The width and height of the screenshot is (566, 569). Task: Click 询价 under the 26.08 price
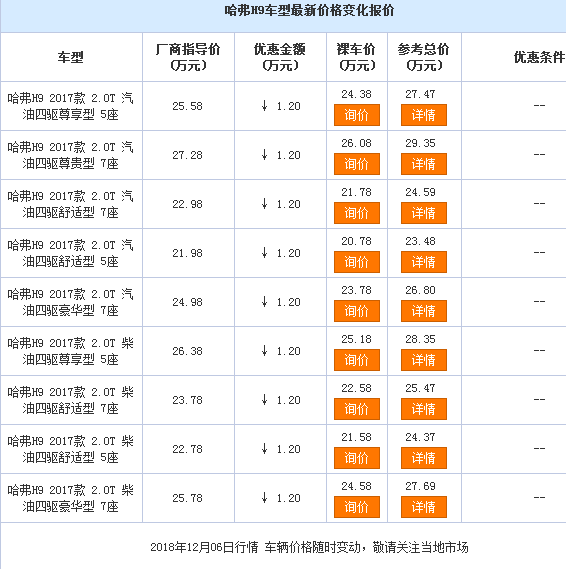coord(357,164)
